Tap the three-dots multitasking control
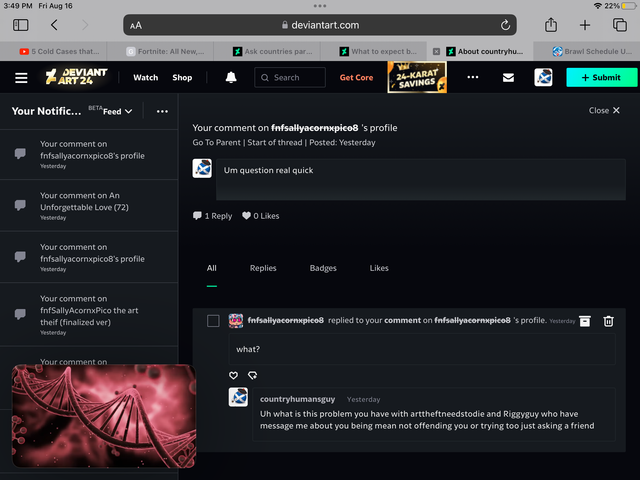Screen dimensions: 640x480 [320, 6]
